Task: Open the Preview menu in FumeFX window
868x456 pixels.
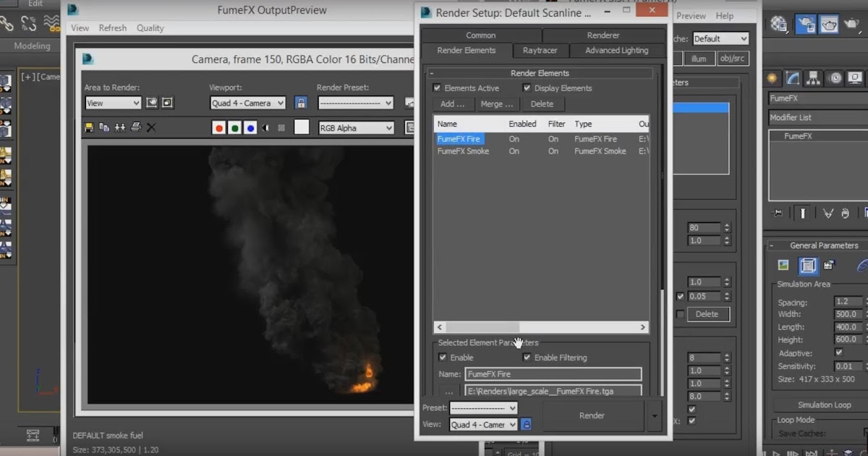Action: click(x=691, y=15)
